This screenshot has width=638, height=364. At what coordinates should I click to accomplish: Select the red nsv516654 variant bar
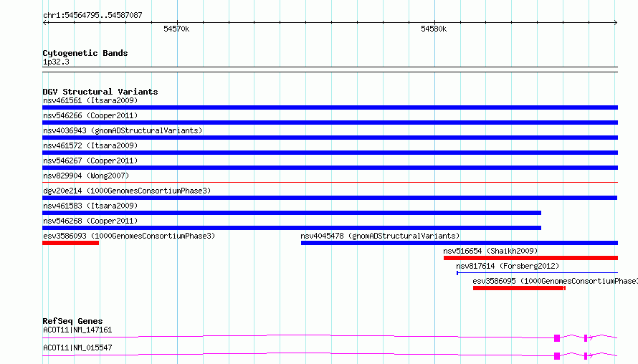530,258
